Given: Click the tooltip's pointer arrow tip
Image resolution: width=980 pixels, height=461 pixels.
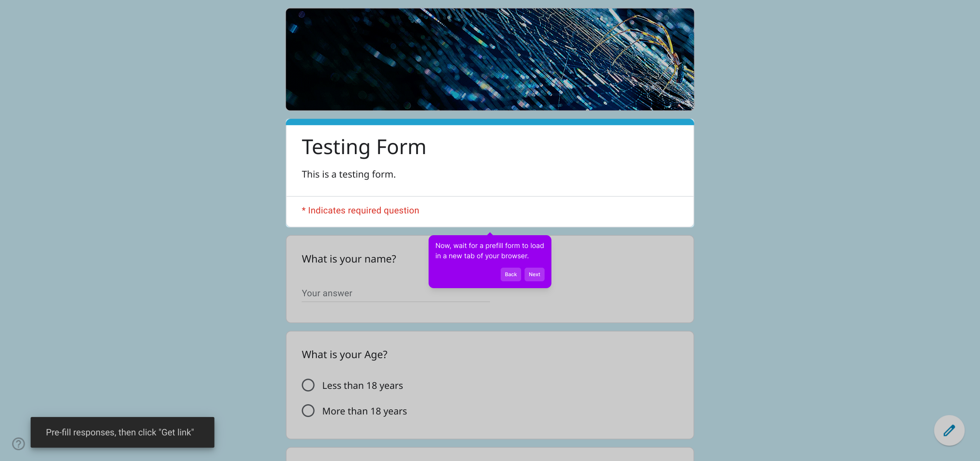Looking at the screenshot, I should click(490, 233).
